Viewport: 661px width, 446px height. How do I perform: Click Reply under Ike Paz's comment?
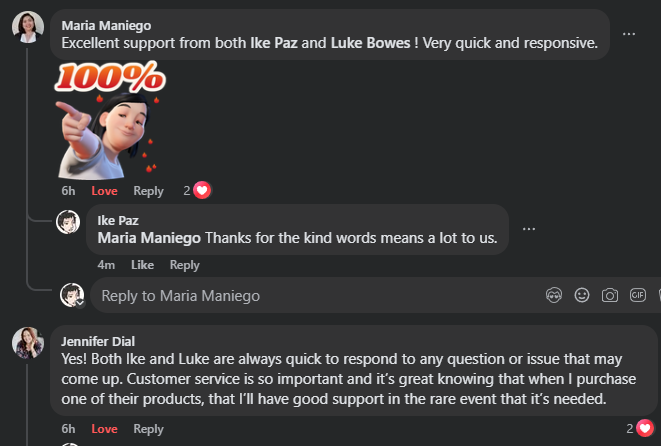(184, 265)
